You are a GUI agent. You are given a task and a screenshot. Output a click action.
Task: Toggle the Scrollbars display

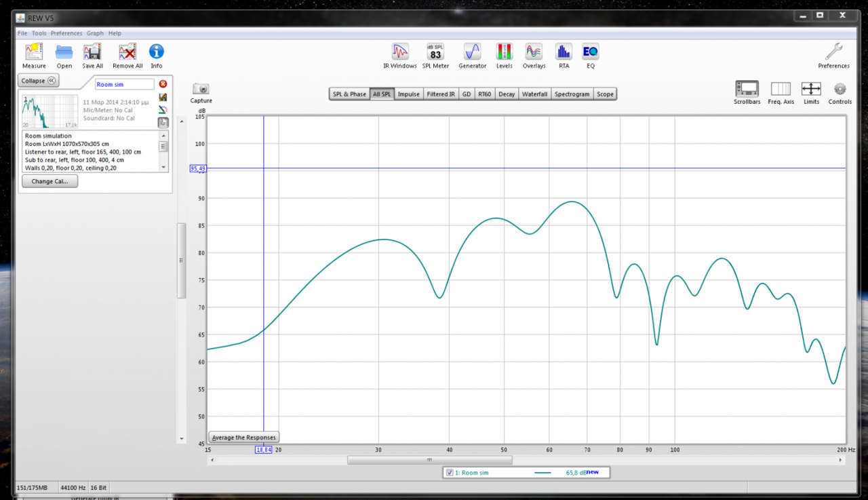pyautogui.click(x=747, y=90)
